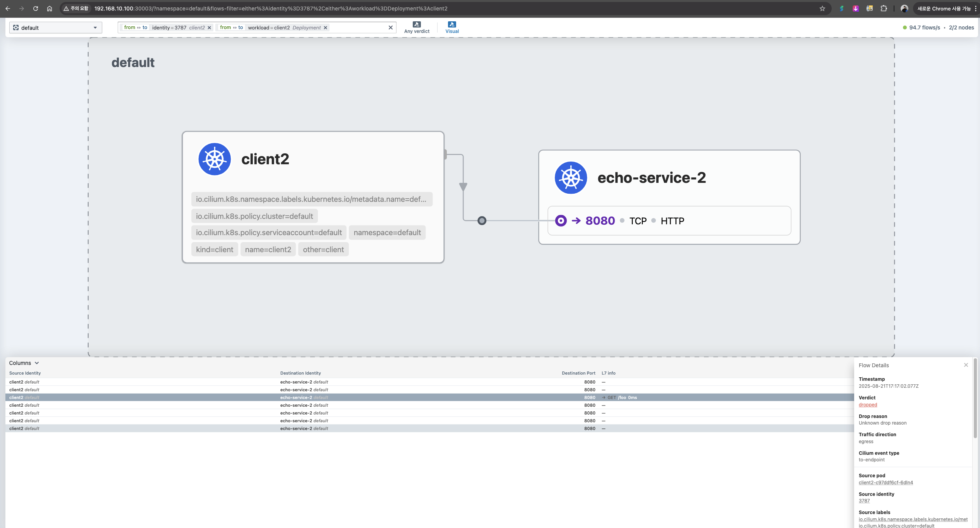
Task: Reload the browser page
Action: click(36, 9)
